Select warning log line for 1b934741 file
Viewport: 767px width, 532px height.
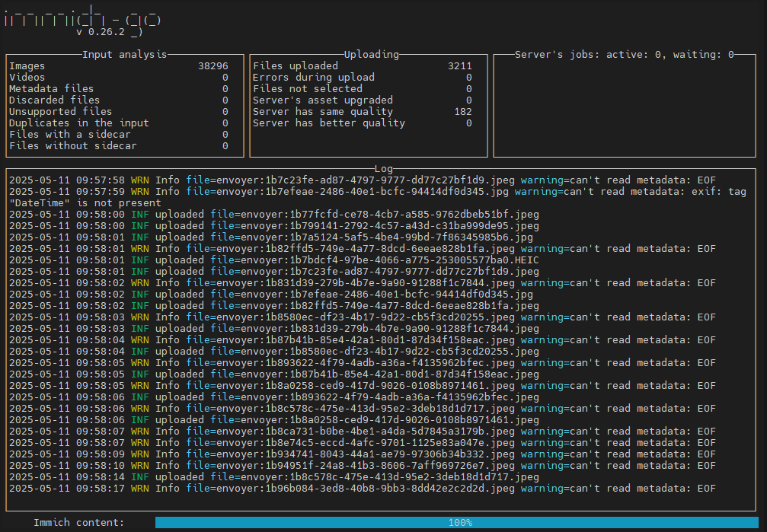[363, 454]
